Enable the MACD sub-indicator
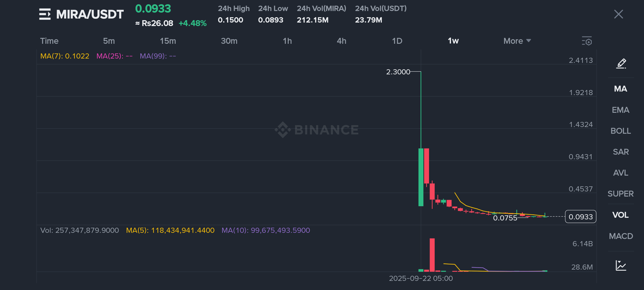Screen dimensions: 644x290 point(621,236)
